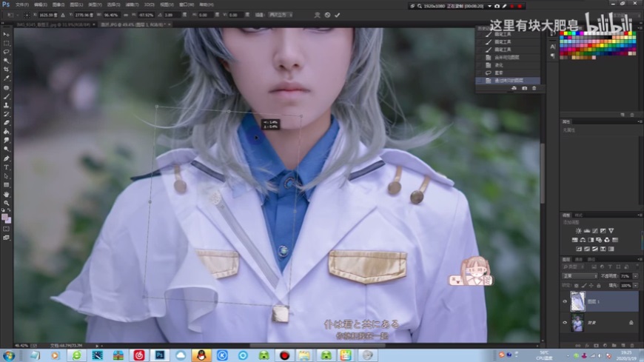The height and width of the screenshot is (362, 644).
Task: Switch to warp mode in options bar
Action: pyautogui.click(x=317, y=15)
